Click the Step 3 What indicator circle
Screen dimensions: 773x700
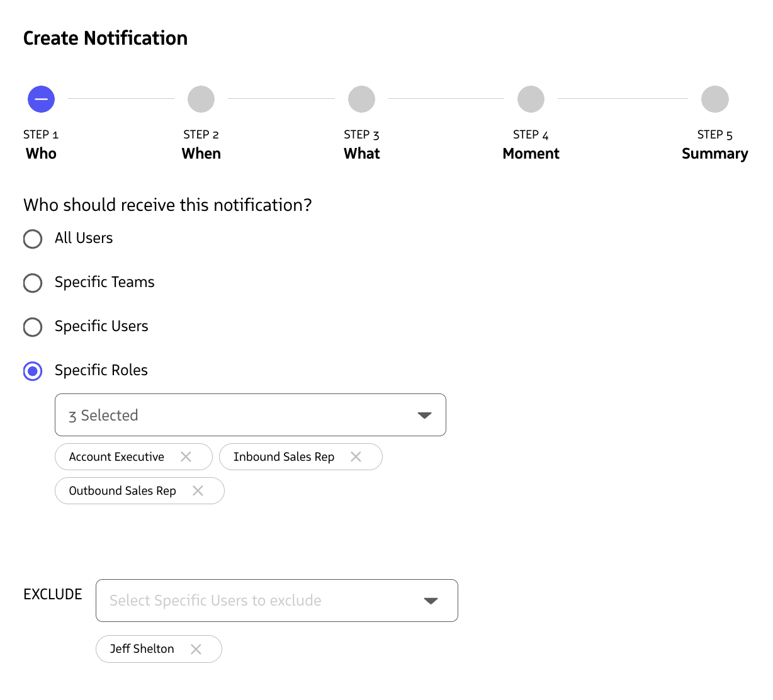[361, 99]
